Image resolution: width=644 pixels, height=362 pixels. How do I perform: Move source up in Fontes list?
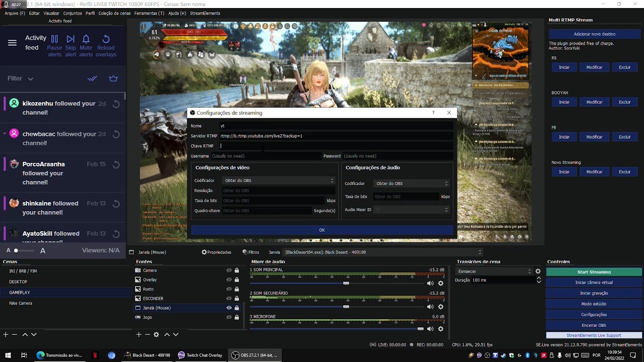[x=167, y=334]
